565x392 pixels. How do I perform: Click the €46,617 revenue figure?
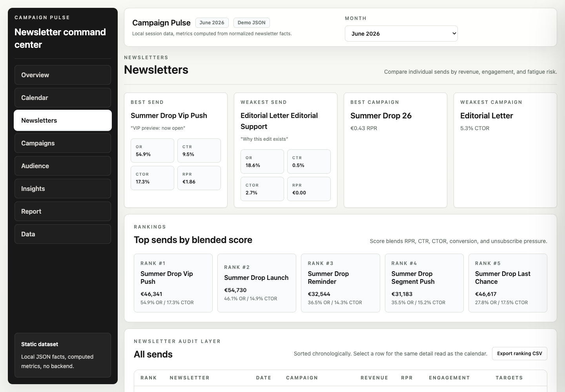[x=487, y=294]
